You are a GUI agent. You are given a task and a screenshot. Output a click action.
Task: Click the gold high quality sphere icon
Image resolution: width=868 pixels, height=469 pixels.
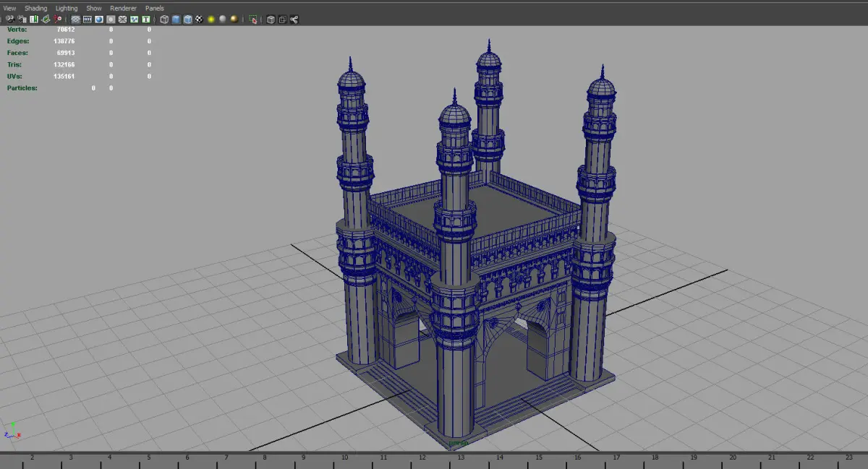coord(234,20)
